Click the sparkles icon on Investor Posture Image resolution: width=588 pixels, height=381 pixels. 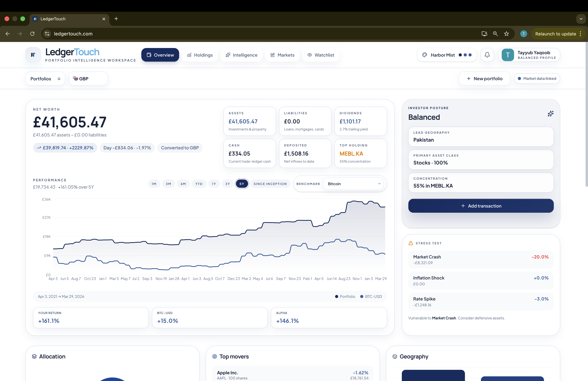pyautogui.click(x=551, y=114)
